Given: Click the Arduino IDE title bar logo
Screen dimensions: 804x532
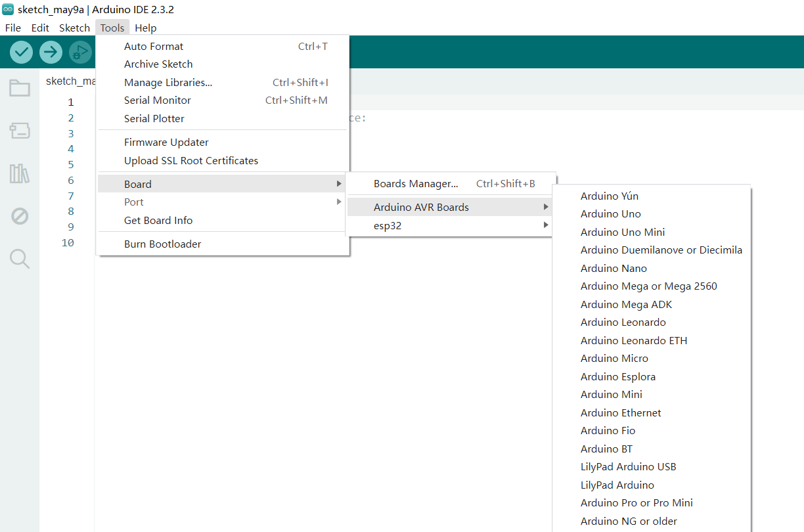Looking at the screenshot, I should point(8,9).
